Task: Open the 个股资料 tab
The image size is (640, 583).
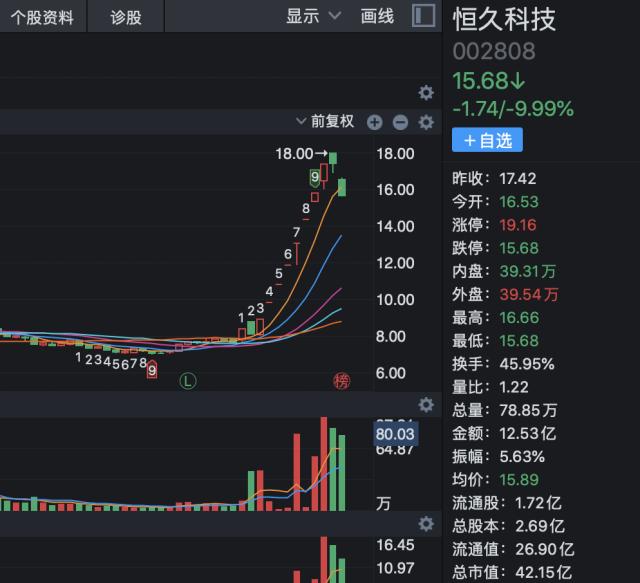Action: 42,17
